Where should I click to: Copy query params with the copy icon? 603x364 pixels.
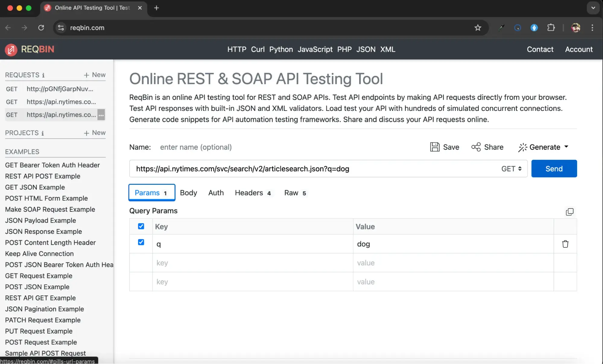click(570, 212)
